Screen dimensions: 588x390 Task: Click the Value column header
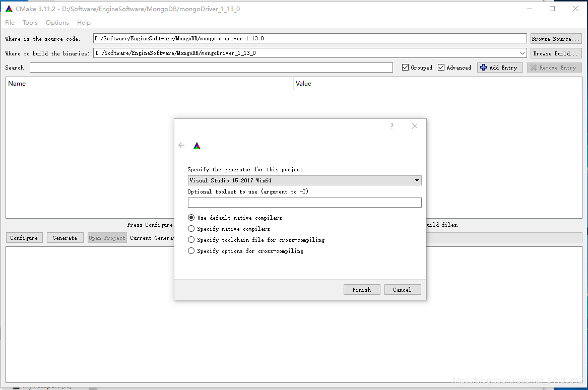(x=438, y=84)
